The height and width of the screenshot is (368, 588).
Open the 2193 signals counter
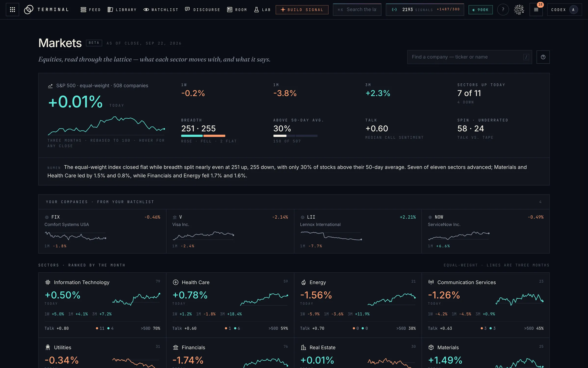[x=425, y=10]
